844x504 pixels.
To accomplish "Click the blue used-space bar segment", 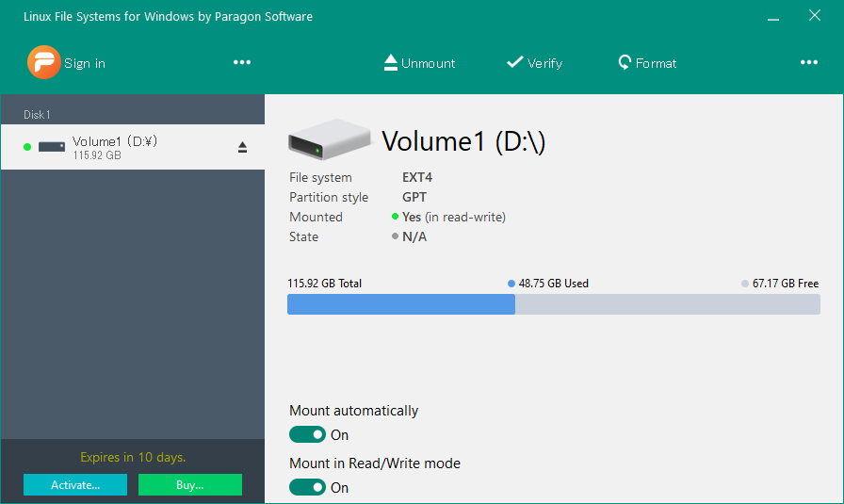I will [x=401, y=304].
